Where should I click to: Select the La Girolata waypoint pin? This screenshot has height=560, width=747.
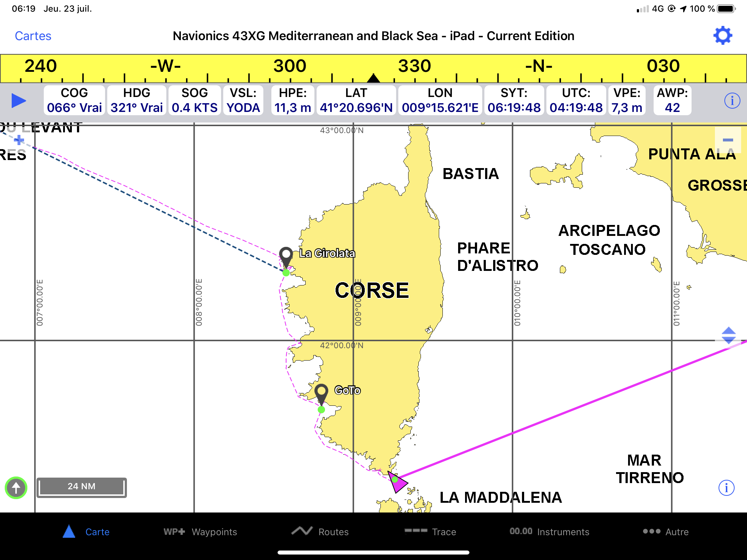tap(286, 256)
